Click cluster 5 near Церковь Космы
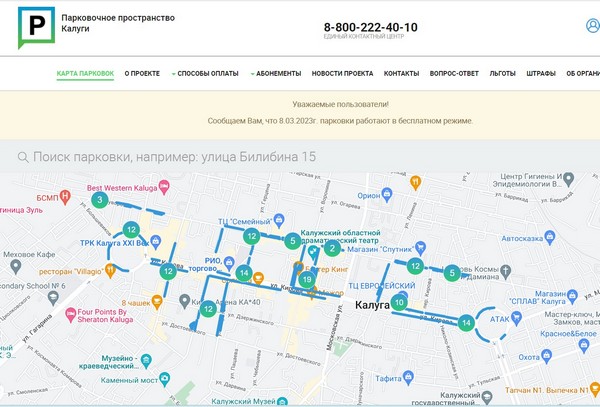The height and width of the screenshot is (407, 600). point(452,273)
